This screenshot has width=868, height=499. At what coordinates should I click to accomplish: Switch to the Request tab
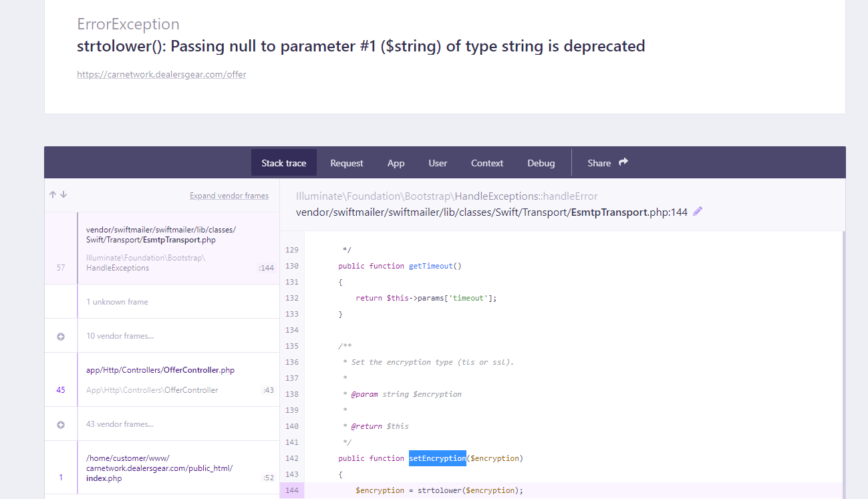[347, 163]
